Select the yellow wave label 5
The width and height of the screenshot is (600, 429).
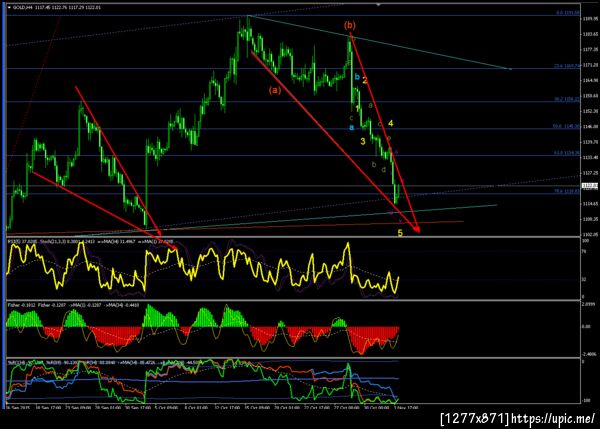[x=400, y=233]
